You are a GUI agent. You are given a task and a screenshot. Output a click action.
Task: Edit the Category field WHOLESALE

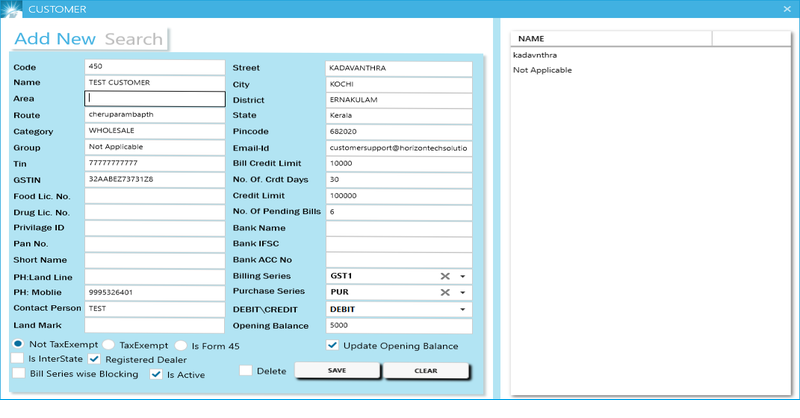(x=155, y=131)
